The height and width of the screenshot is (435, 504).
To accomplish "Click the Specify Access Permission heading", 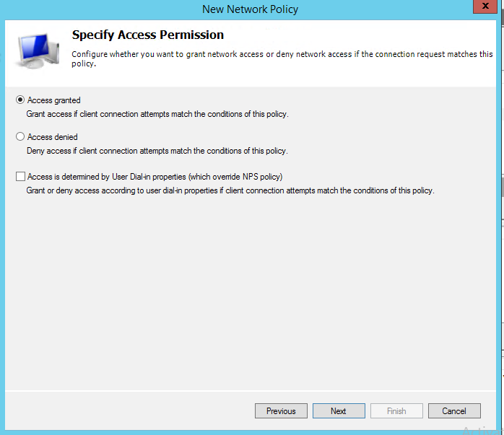I will pos(148,35).
